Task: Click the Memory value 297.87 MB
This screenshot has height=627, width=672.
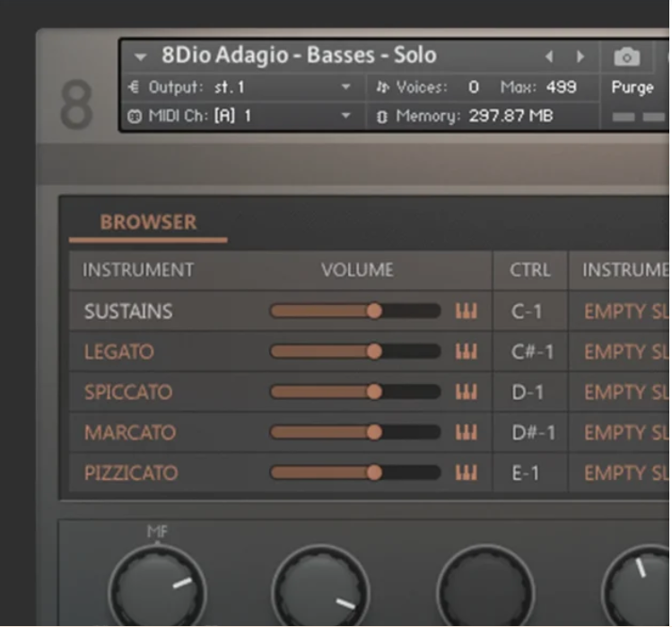Action: pos(511,116)
